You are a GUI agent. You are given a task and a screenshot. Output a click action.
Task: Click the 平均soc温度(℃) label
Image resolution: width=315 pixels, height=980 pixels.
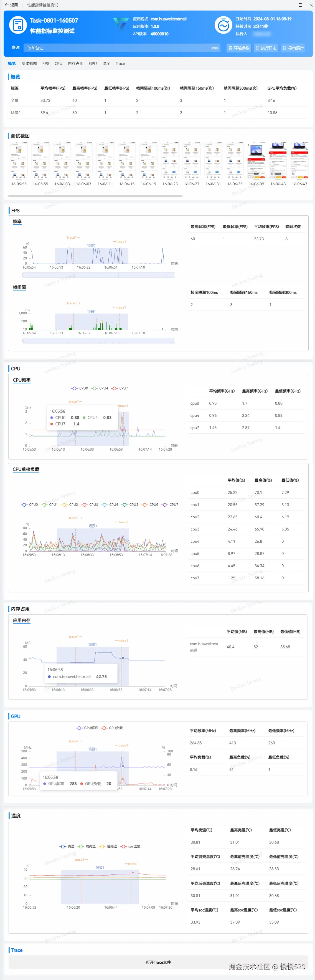pyautogui.click(x=204, y=910)
